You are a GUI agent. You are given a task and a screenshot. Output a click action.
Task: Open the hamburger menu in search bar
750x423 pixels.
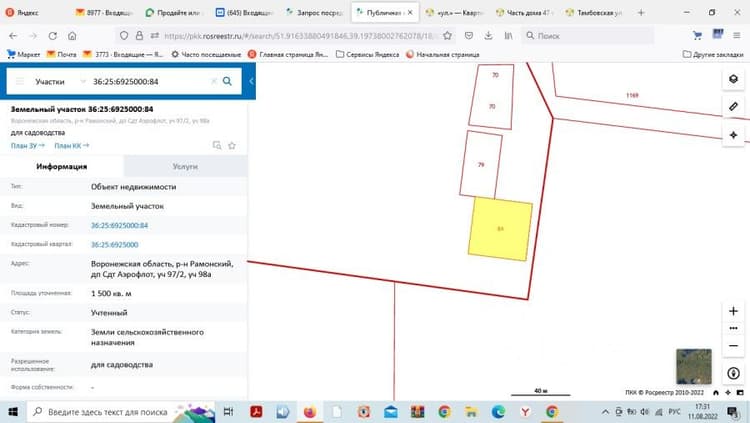20,81
